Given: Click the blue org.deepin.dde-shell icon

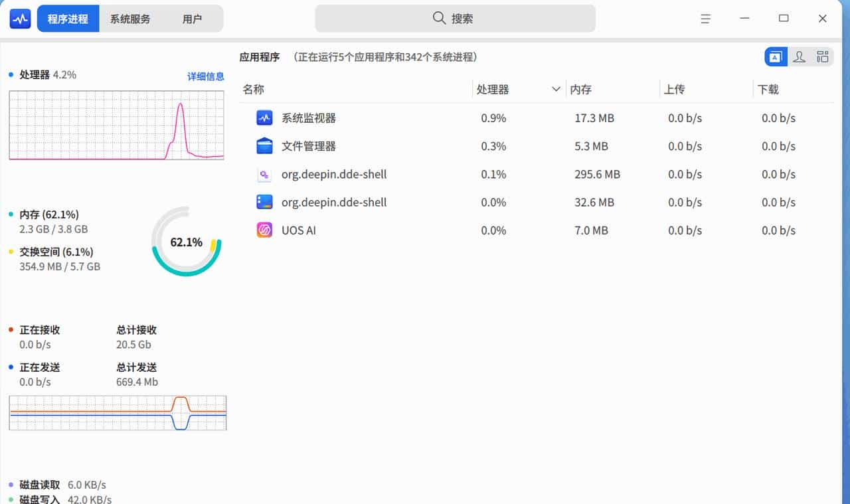Looking at the screenshot, I should pos(264,202).
